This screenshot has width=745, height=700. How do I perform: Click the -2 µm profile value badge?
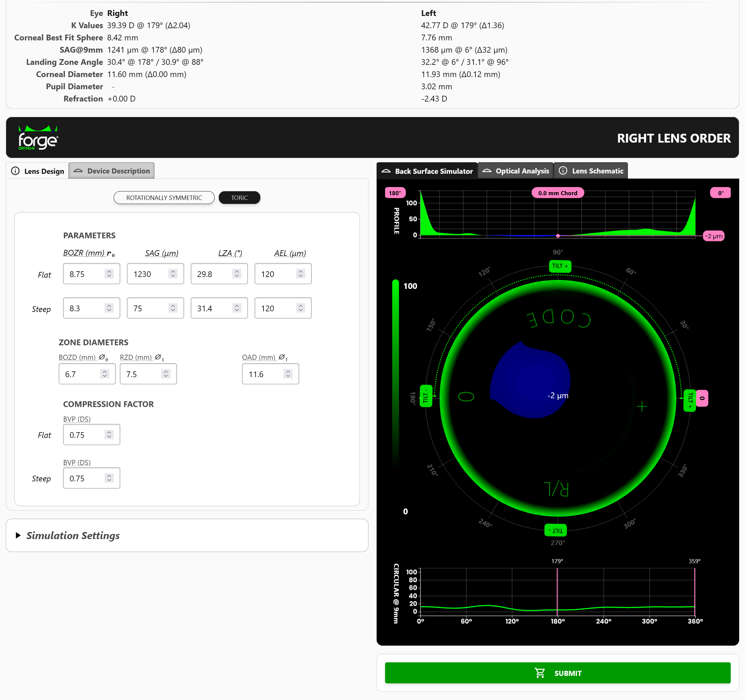714,236
